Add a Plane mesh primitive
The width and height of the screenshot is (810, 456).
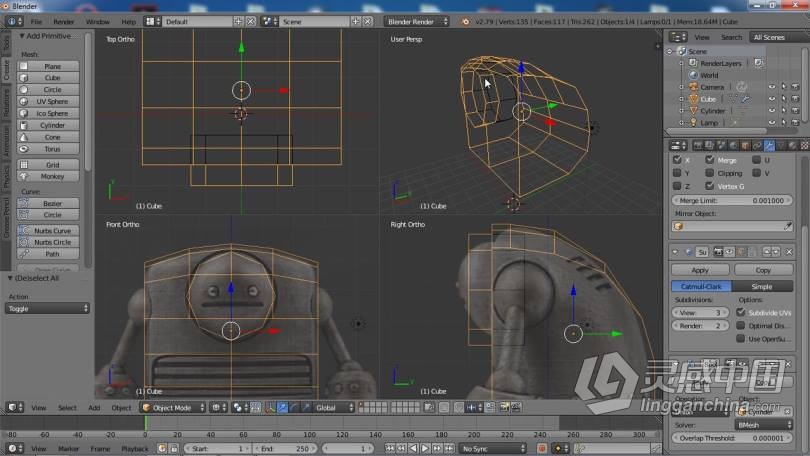pos(48,66)
